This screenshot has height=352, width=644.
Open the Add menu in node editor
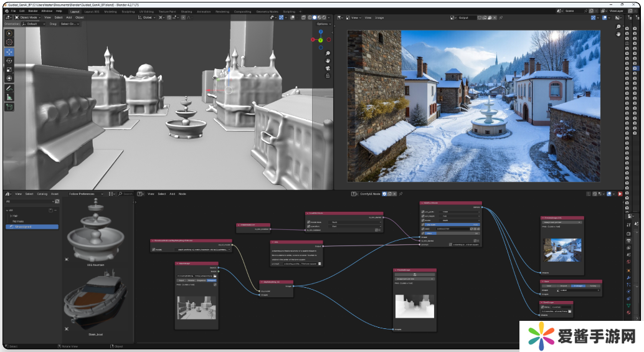pos(173,194)
